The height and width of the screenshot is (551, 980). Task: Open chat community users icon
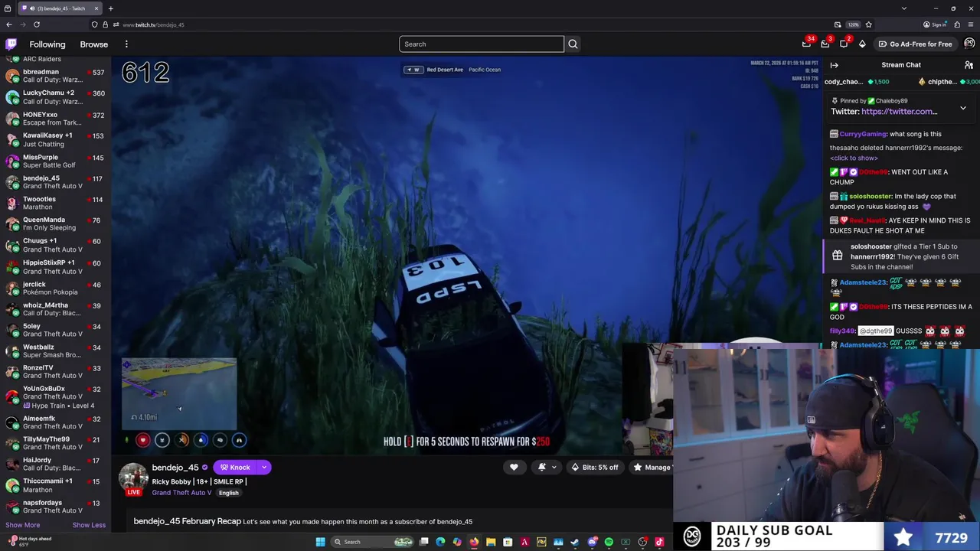pos(969,65)
